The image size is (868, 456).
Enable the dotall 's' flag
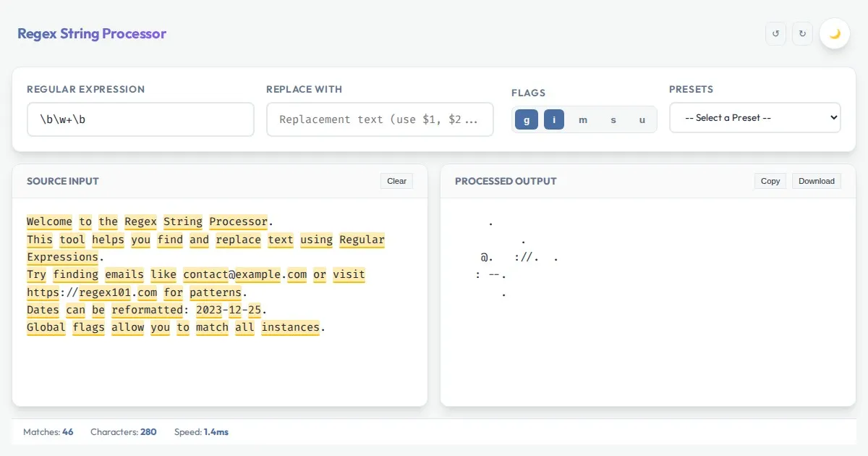coord(613,119)
